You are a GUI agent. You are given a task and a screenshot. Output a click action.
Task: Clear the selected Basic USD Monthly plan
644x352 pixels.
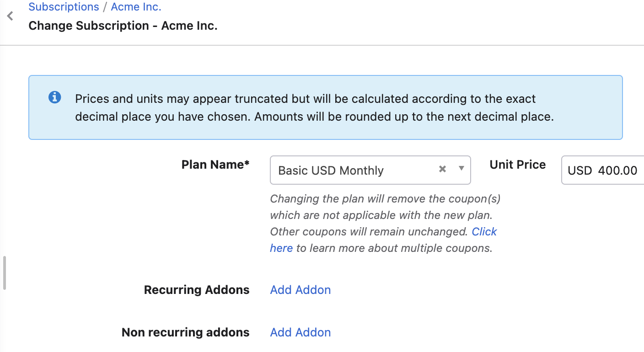(442, 169)
